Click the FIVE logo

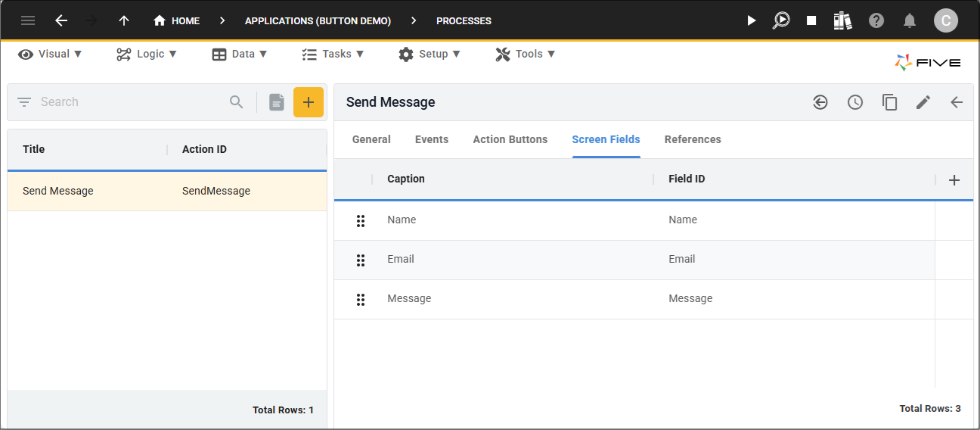(x=928, y=62)
